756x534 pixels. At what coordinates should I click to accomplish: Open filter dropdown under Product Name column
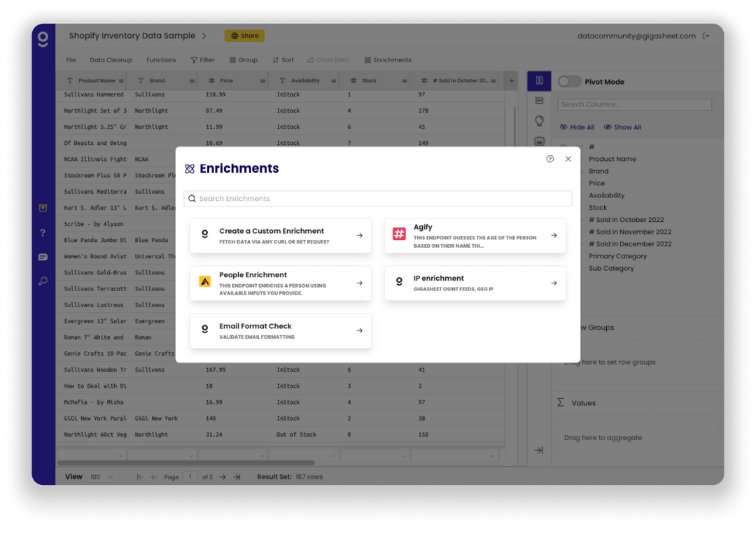[x=120, y=456]
